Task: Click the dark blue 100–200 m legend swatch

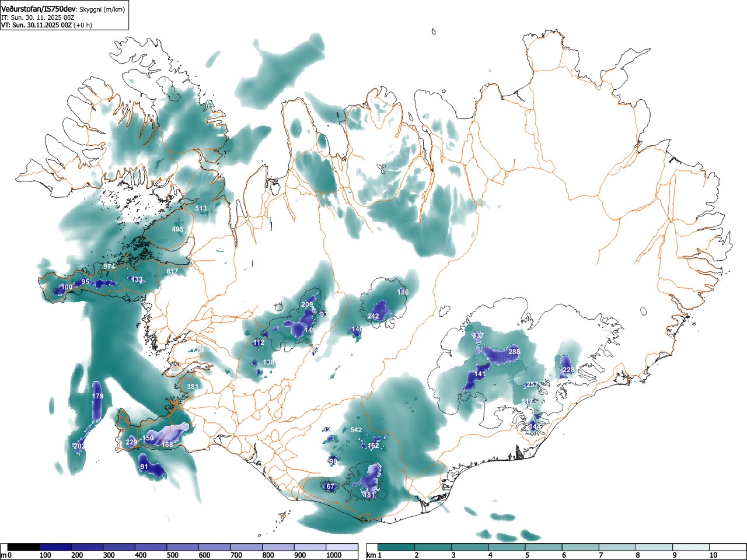Action: (x=55, y=547)
